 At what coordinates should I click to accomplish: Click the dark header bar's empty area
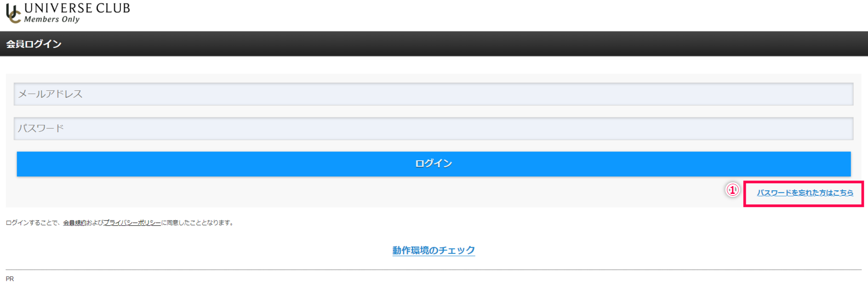460,44
